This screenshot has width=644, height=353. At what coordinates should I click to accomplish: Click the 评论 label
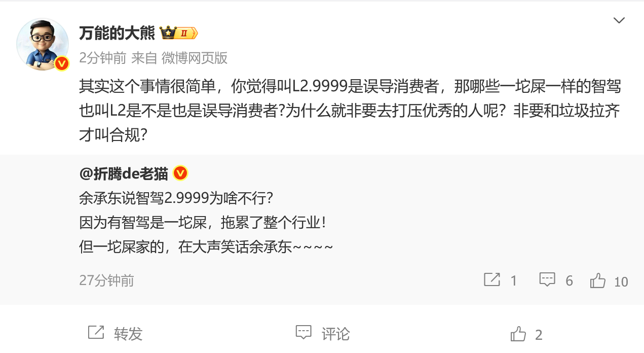pyautogui.click(x=336, y=334)
